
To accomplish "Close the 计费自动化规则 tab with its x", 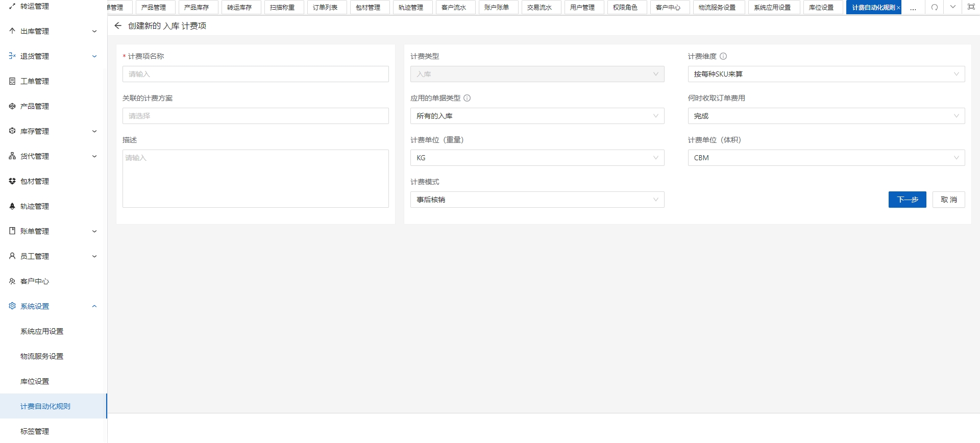I will click(898, 8).
